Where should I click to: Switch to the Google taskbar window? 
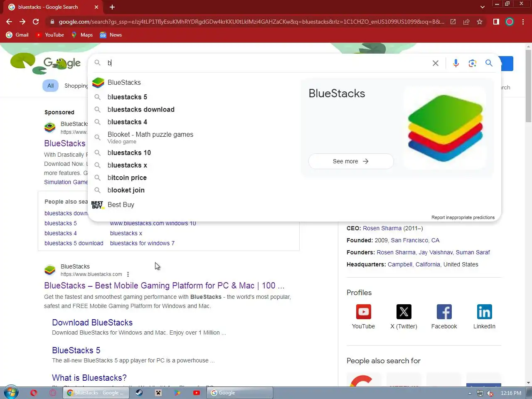240,393
